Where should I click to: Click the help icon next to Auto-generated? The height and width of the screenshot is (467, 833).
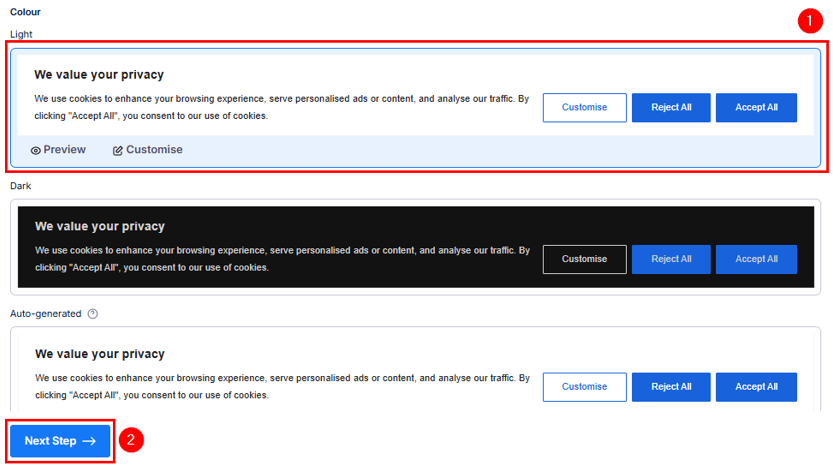pyautogui.click(x=93, y=314)
